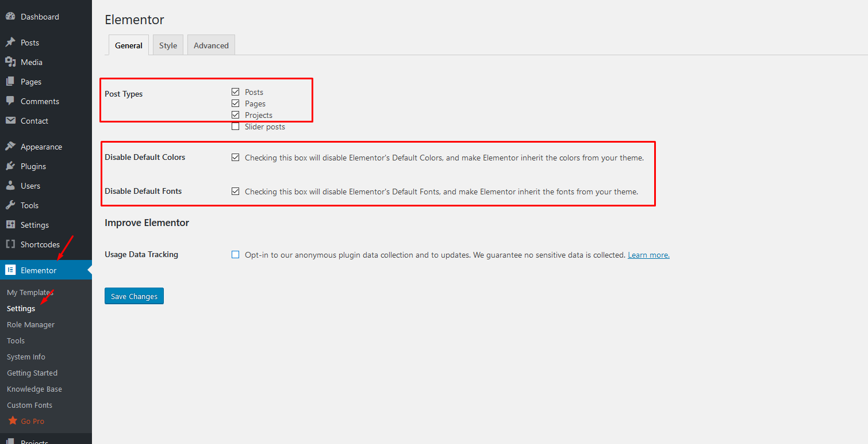The width and height of the screenshot is (868, 444).
Task: Click the Contact envelope icon
Action: pyautogui.click(x=10, y=121)
